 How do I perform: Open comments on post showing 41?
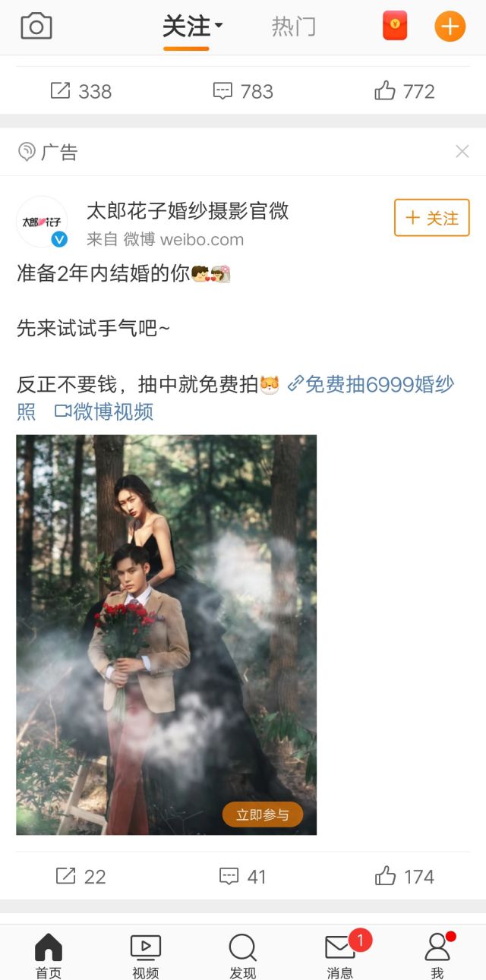(x=242, y=877)
